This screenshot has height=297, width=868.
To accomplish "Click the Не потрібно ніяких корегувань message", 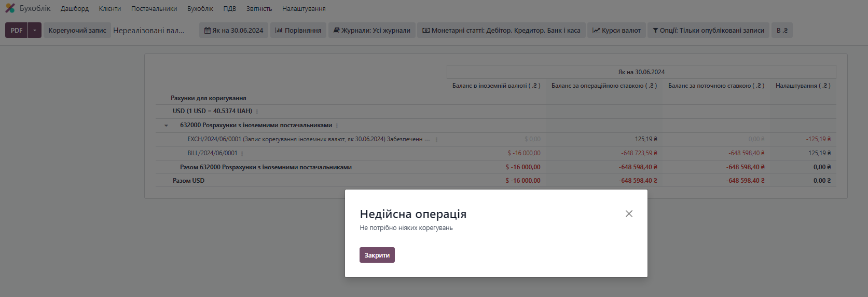I will pyautogui.click(x=406, y=228).
